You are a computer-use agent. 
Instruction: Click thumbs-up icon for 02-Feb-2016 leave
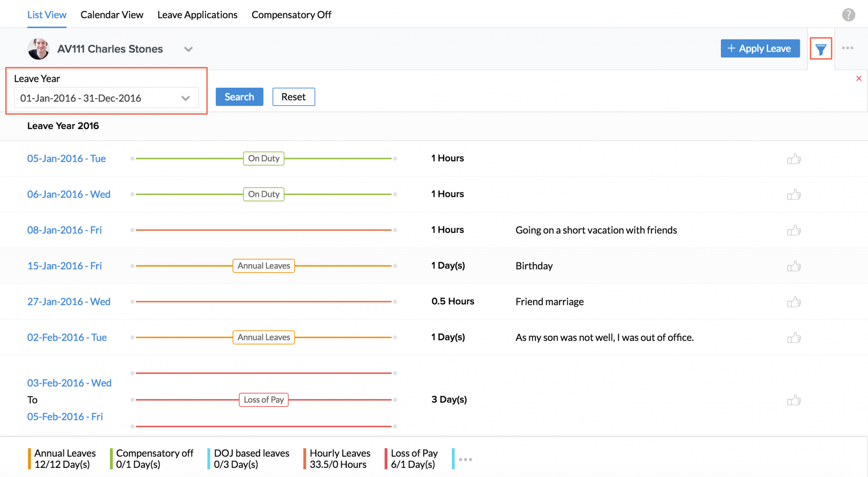794,338
